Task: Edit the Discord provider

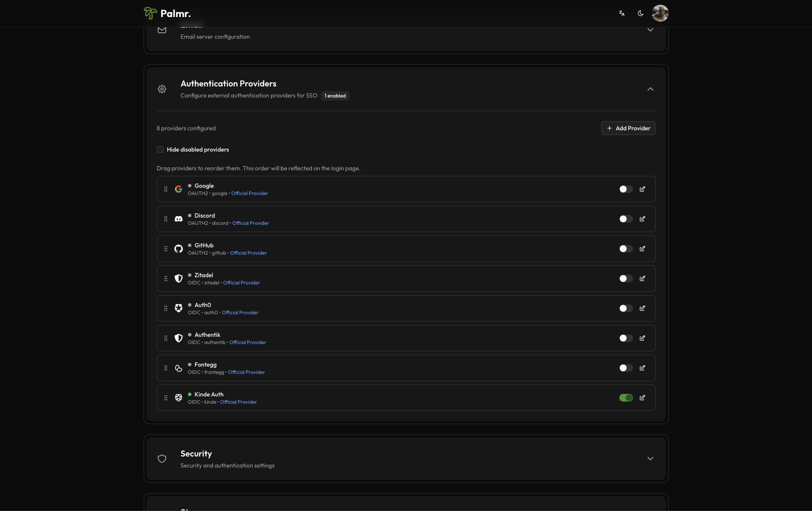Action: pyautogui.click(x=642, y=219)
